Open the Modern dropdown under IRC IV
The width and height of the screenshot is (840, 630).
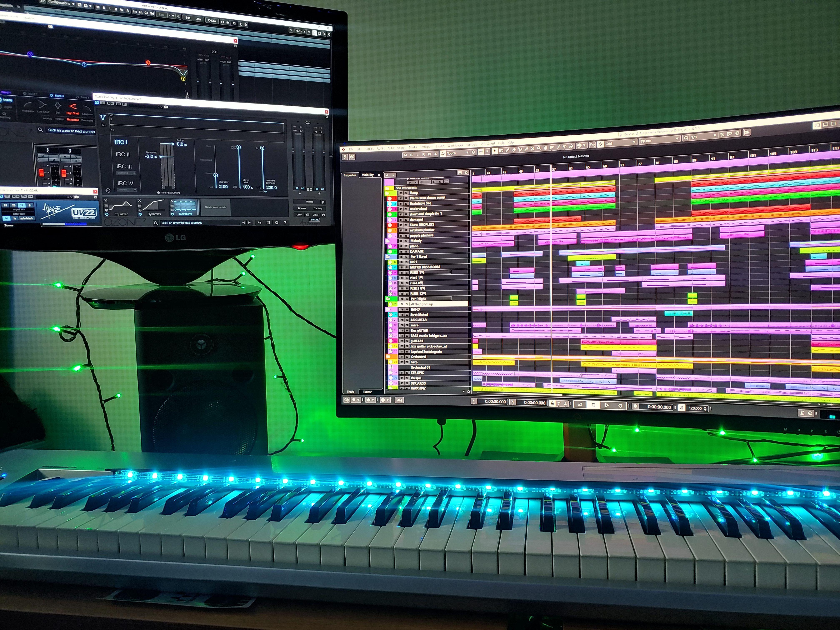click(x=127, y=190)
